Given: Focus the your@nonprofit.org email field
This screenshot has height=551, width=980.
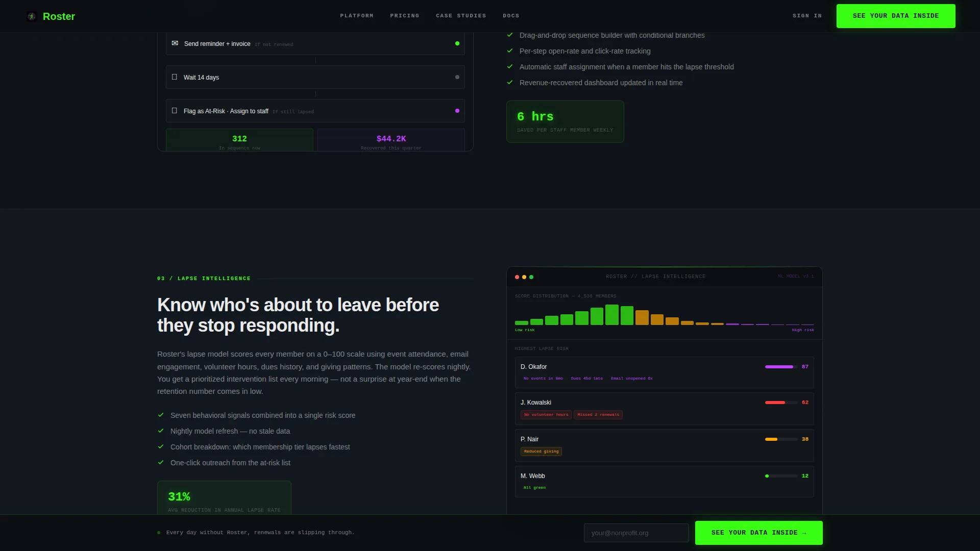Looking at the screenshot, I should [x=636, y=533].
